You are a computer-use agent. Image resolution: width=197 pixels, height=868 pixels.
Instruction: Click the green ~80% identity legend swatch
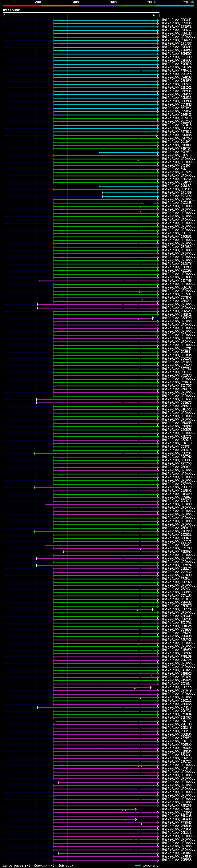tap(136, 6)
